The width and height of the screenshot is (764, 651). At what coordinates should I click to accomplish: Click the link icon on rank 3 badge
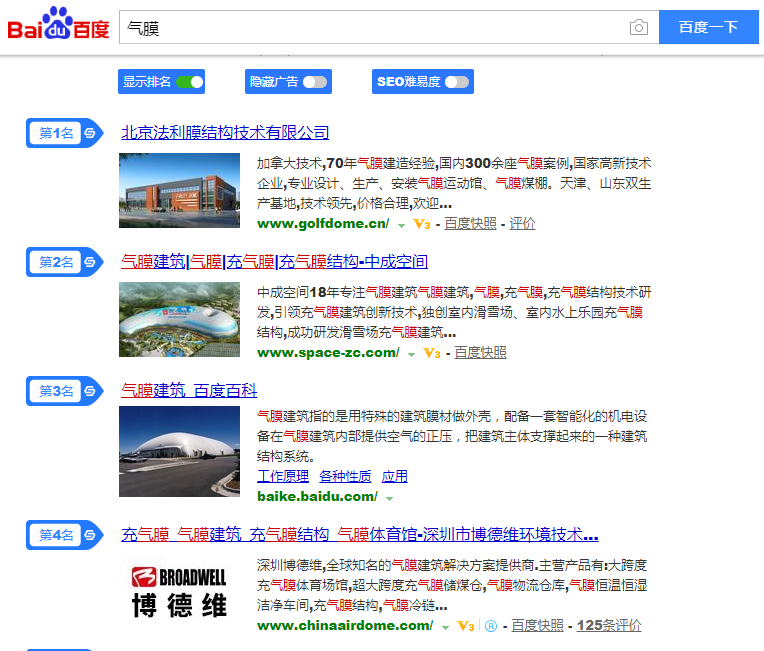point(90,391)
